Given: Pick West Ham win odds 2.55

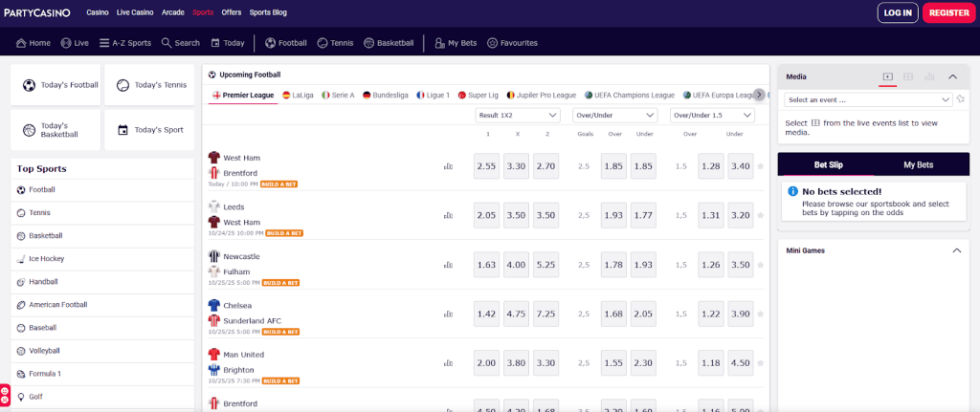Looking at the screenshot, I should pyautogui.click(x=486, y=166).
